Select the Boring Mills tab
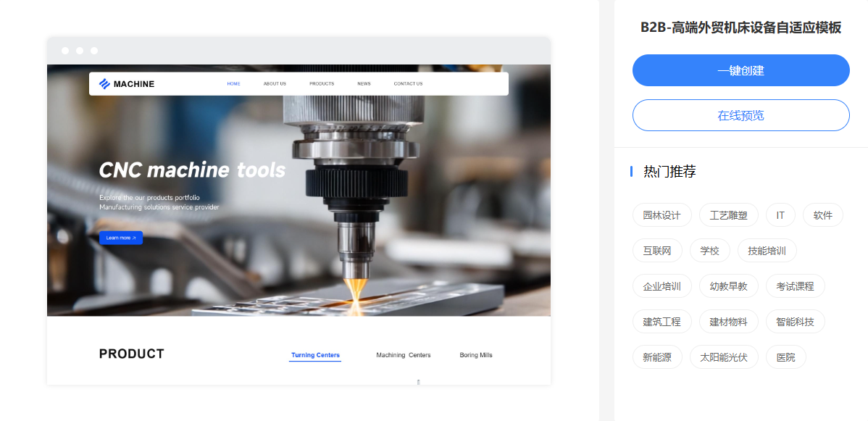 pos(475,355)
